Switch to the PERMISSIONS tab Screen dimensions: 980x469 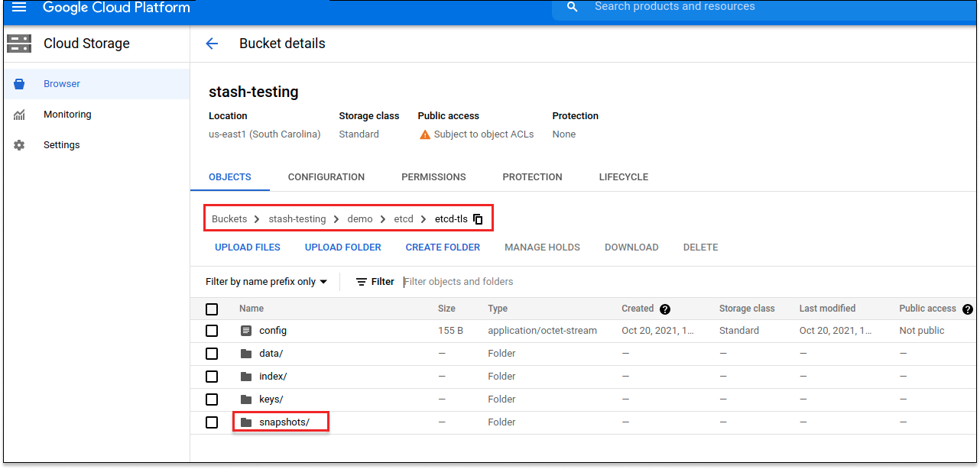click(x=433, y=177)
